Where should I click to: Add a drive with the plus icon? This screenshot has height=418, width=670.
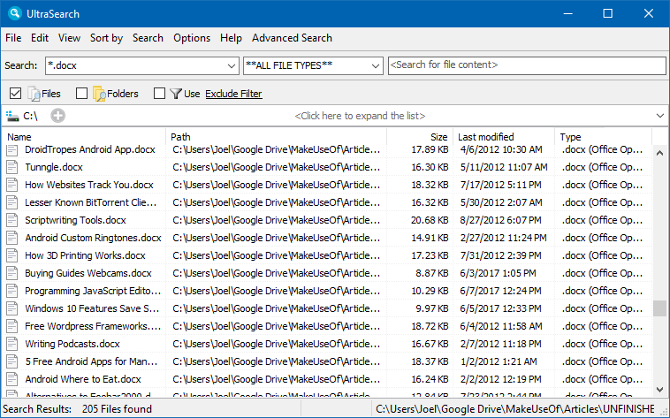pyautogui.click(x=58, y=115)
